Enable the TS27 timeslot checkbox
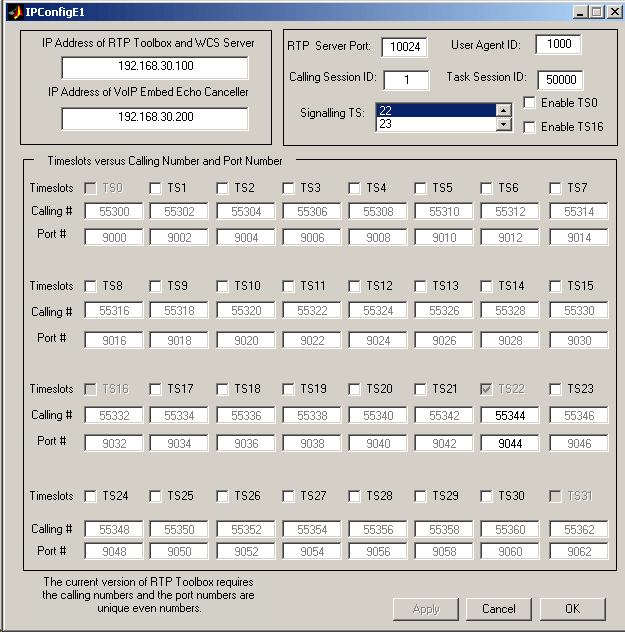This screenshot has width=625, height=632. (288, 496)
